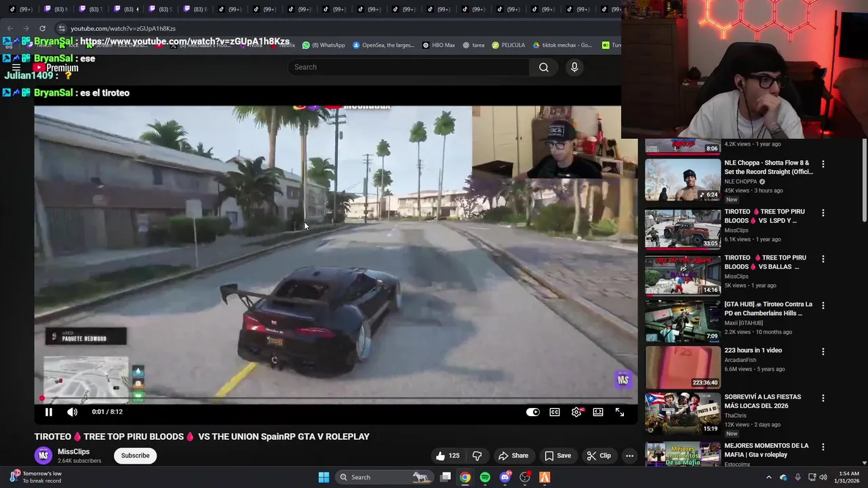The width and height of the screenshot is (868, 488).
Task: Open the system tray volume icon
Action: coord(823,477)
